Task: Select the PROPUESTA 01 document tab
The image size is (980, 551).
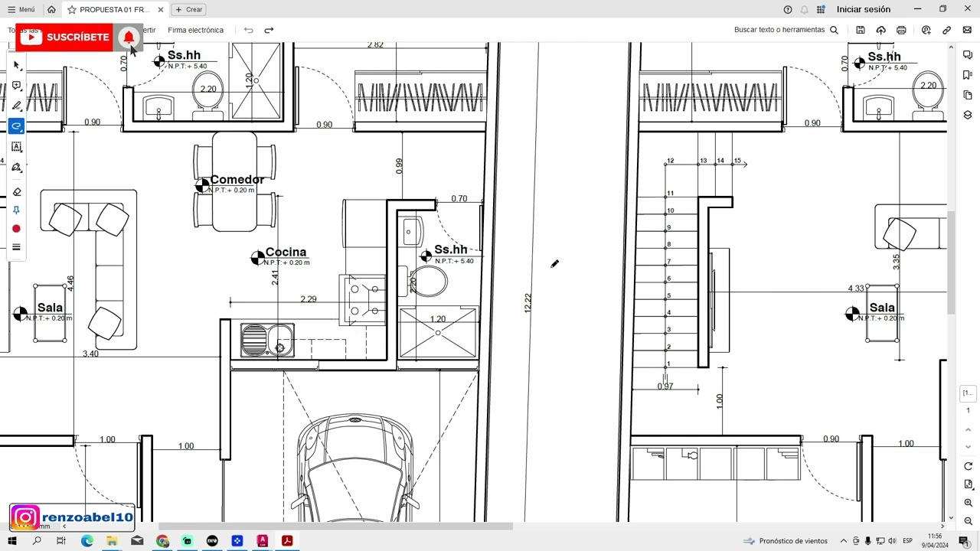Action: click(x=115, y=9)
